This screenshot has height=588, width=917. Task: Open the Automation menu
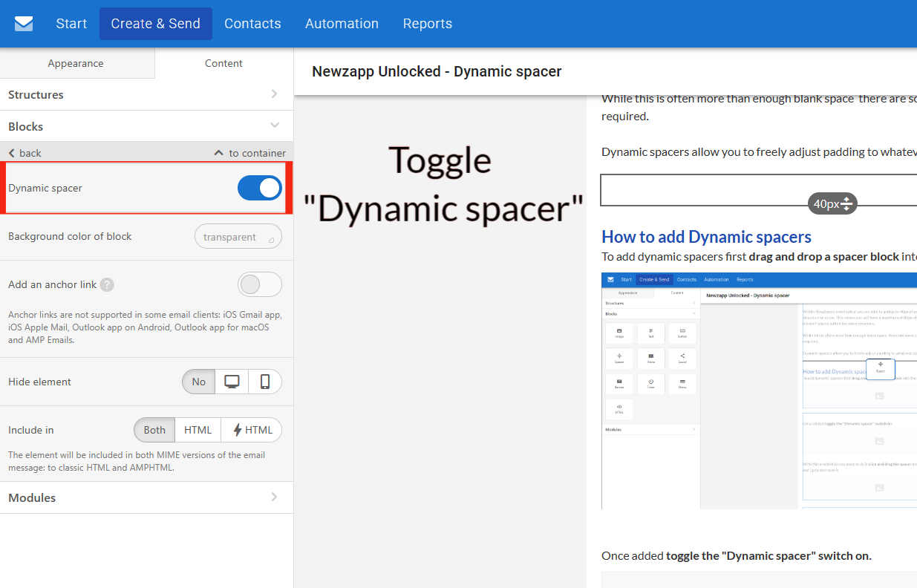click(x=342, y=24)
